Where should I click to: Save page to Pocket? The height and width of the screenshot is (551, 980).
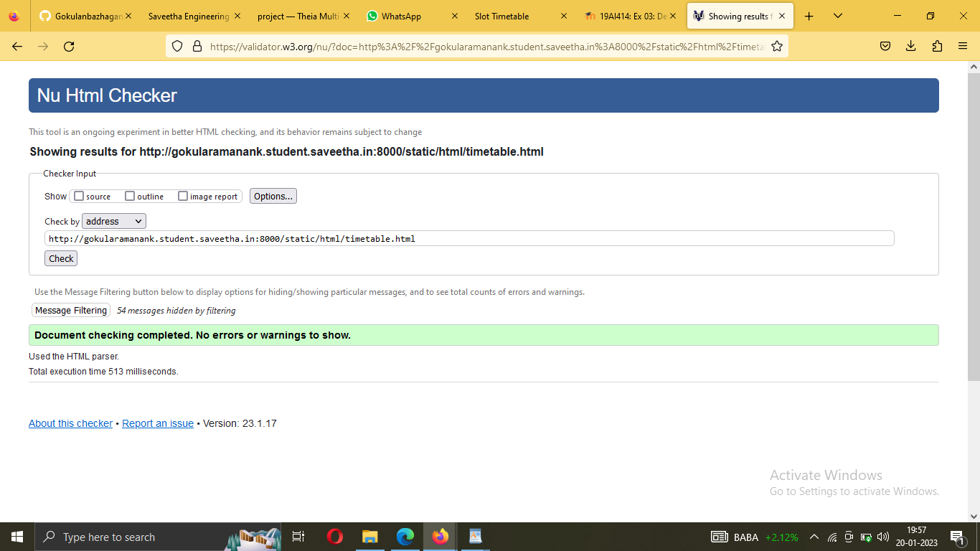[x=885, y=46]
